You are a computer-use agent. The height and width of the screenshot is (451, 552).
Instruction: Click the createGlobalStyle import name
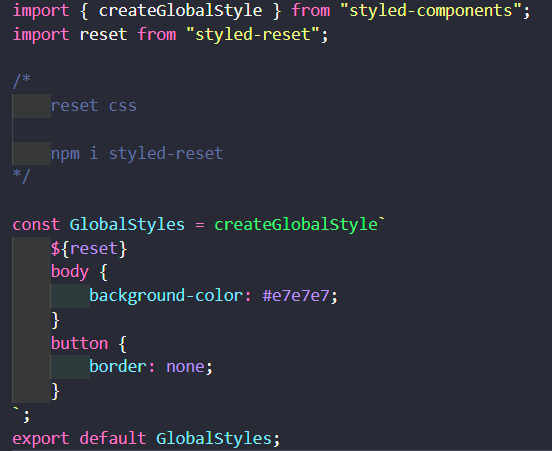180,11
